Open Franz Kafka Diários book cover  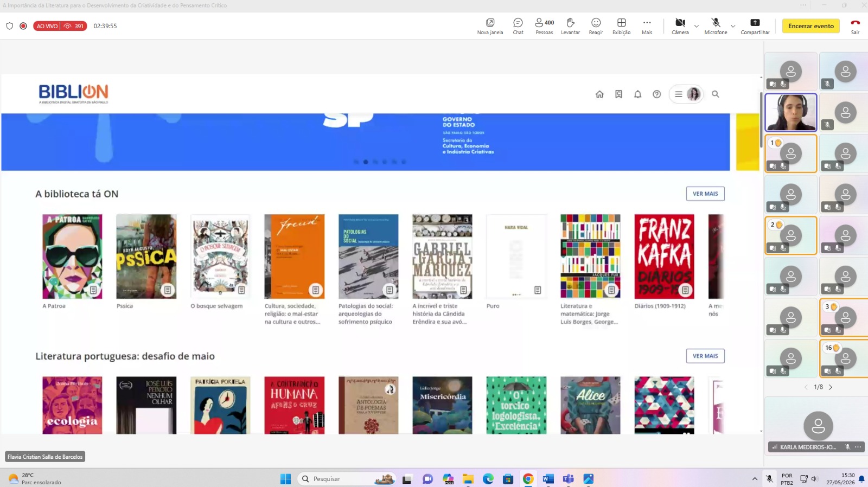[x=664, y=257]
